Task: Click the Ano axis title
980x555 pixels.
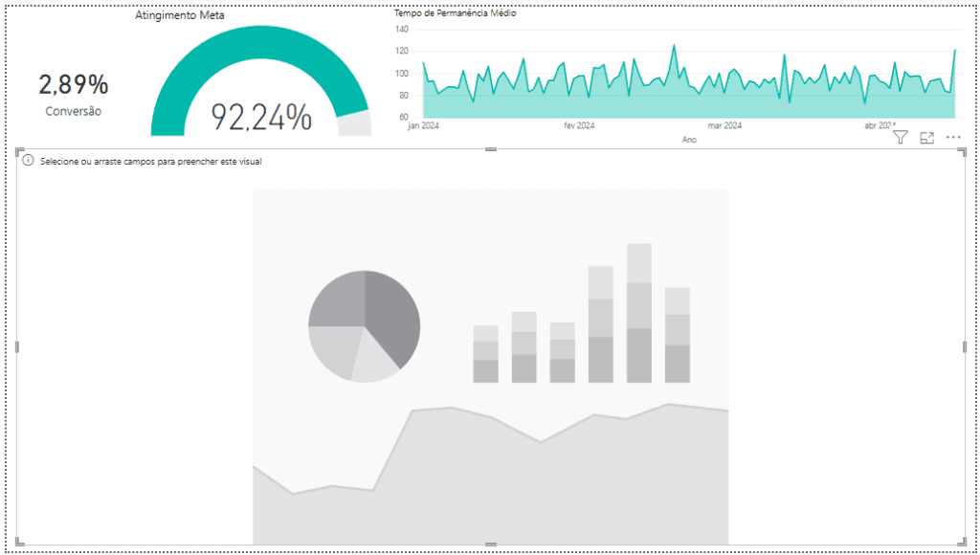Action: click(689, 140)
